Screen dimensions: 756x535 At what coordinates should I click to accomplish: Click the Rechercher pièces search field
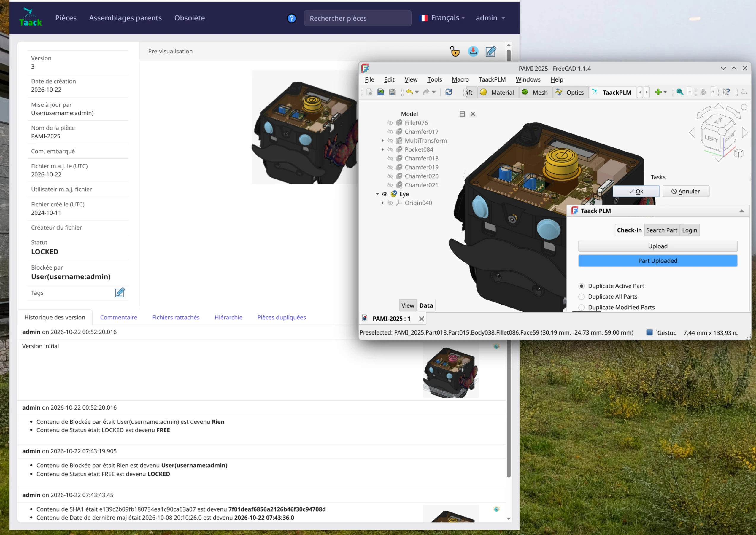[358, 18]
